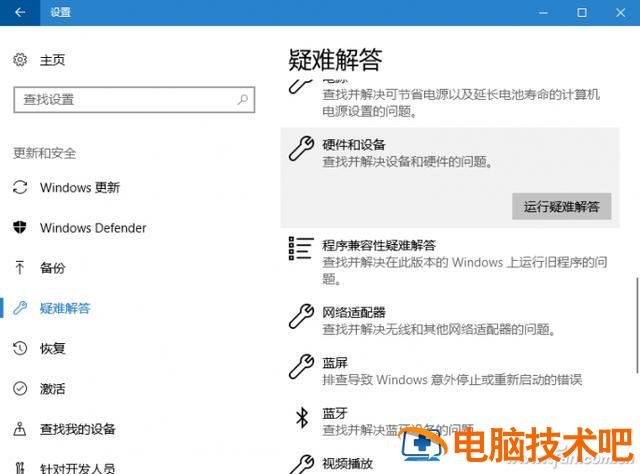Click the 备份 upload arrow icon
This screenshot has width=640, height=474.
point(20,267)
